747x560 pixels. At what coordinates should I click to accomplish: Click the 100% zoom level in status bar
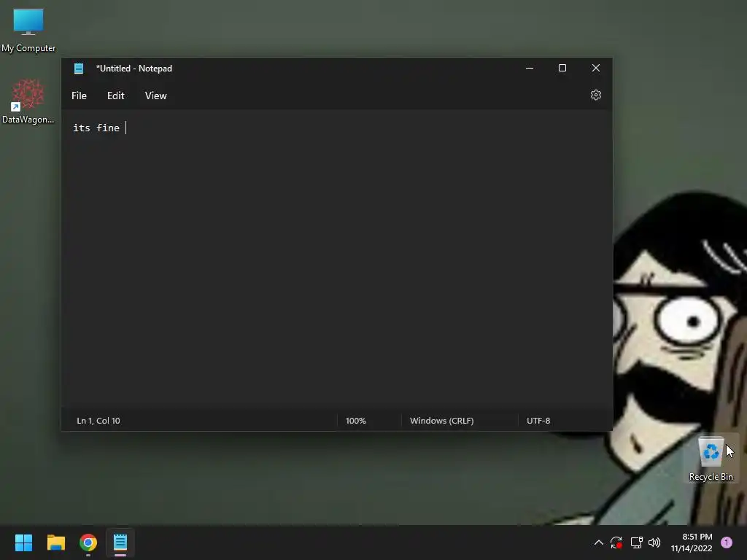(x=355, y=421)
